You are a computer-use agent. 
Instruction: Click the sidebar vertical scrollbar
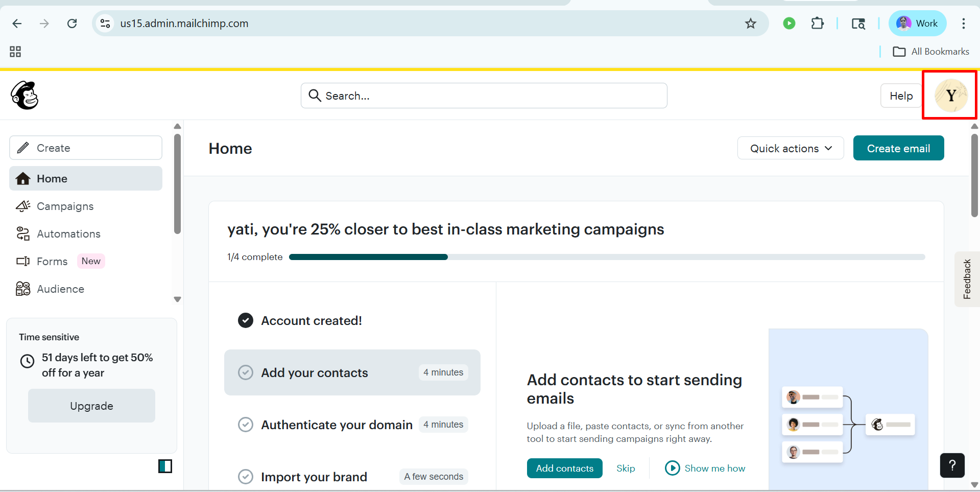click(x=177, y=184)
